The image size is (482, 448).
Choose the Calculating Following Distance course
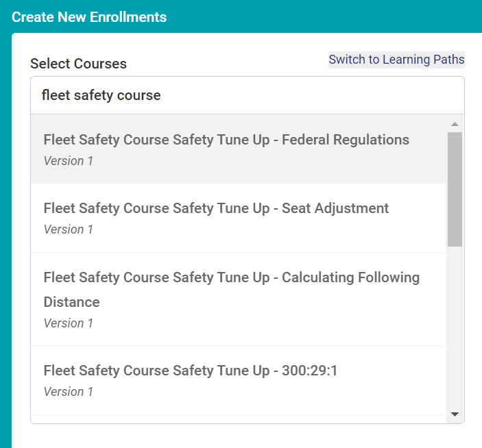231,277
